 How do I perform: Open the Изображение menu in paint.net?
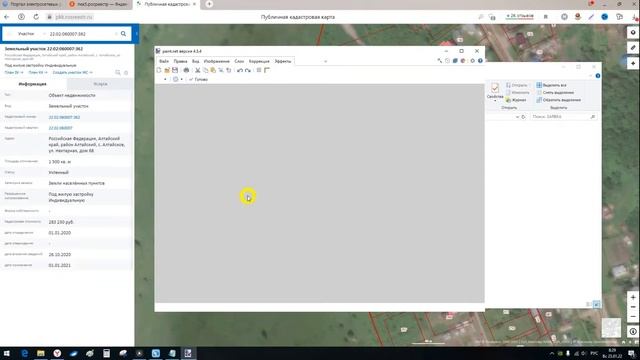tap(216, 61)
